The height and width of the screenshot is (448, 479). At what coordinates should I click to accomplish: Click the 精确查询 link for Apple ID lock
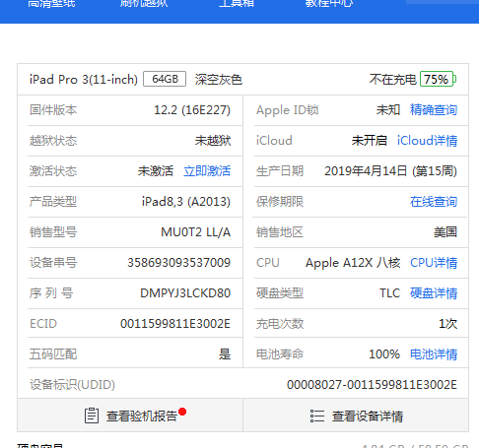point(434,110)
